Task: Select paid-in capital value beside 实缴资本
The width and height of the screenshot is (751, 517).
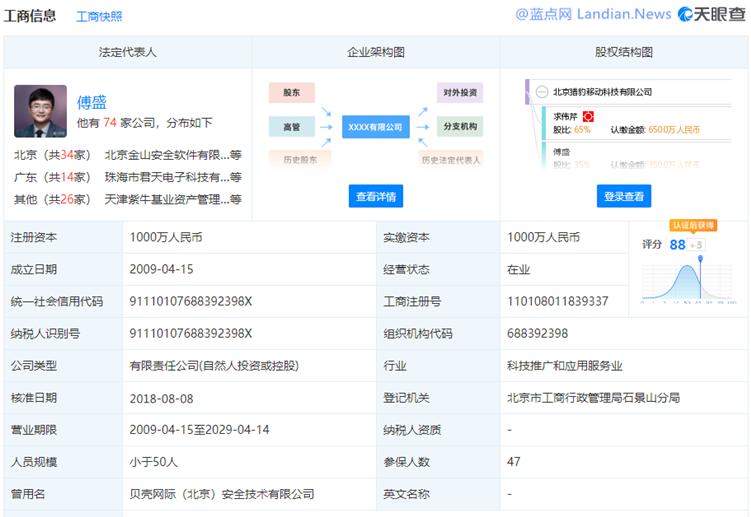Action: [x=543, y=237]
